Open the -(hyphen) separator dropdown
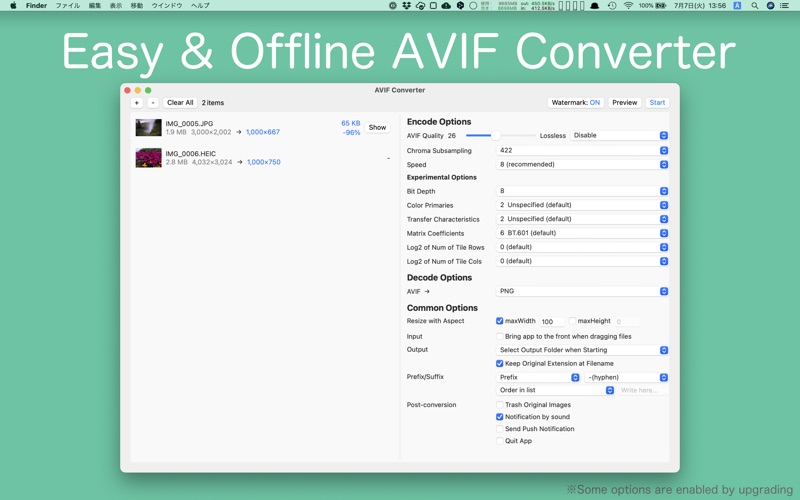 (626, 377)
